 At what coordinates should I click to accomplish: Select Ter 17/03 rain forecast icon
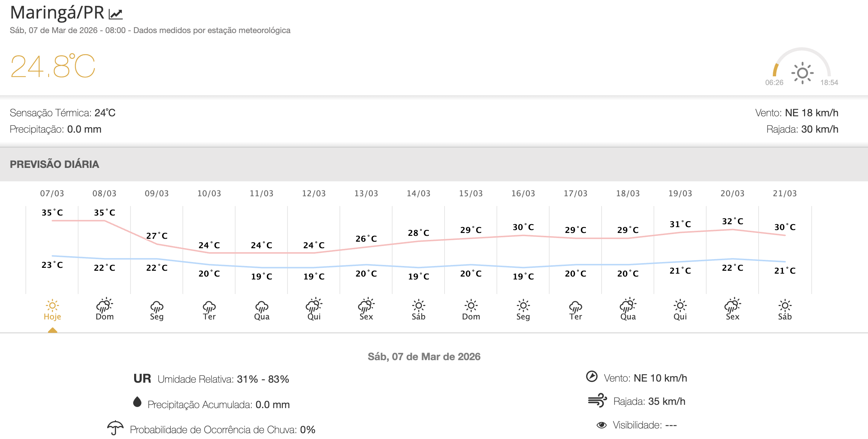575,306
